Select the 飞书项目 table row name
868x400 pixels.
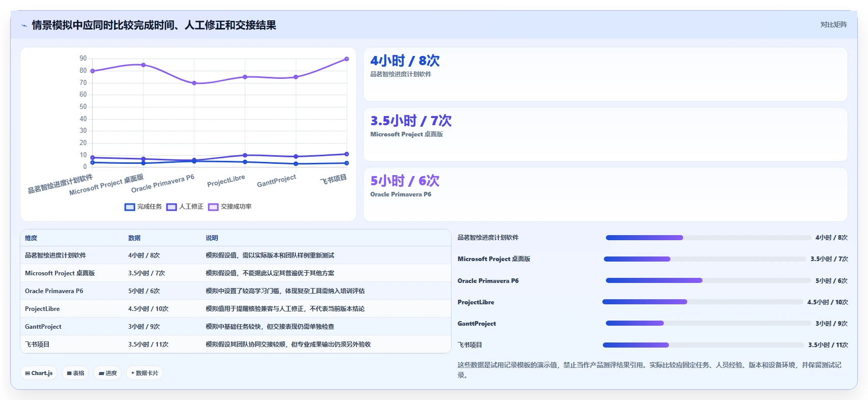coord(37,345)
